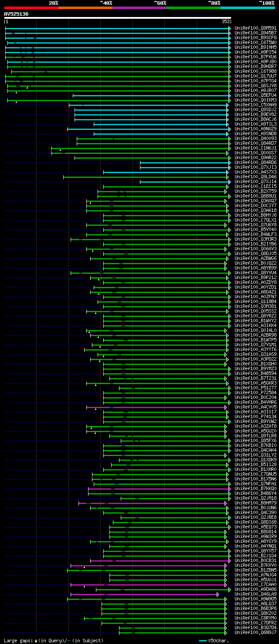Open hit UniRef100_Q9M591

point(255,28)
